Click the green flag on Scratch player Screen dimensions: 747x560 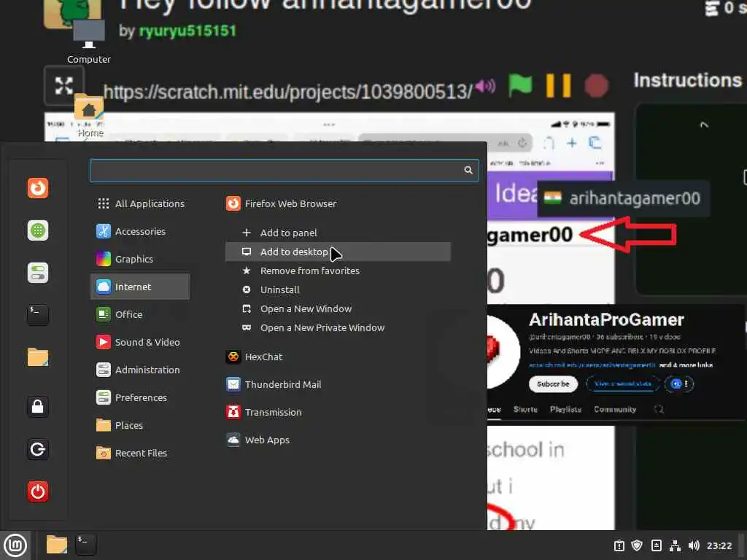519,86
